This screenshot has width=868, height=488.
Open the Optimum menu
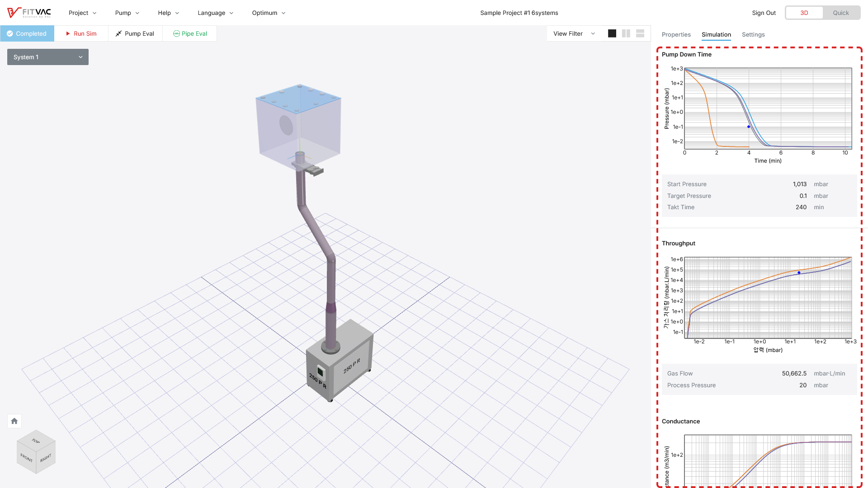click(269, 13)
